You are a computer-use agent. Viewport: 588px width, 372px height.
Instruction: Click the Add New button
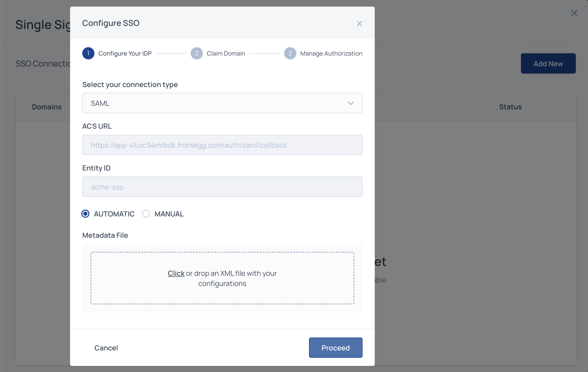click(548, 63)
